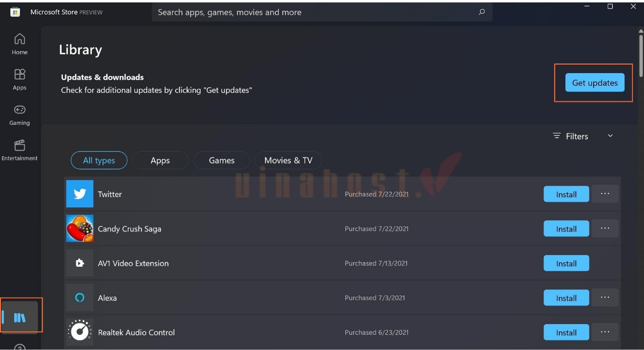Click the Purchased 6/23/2021 date

pyautogui.click(x=377, y=332)
